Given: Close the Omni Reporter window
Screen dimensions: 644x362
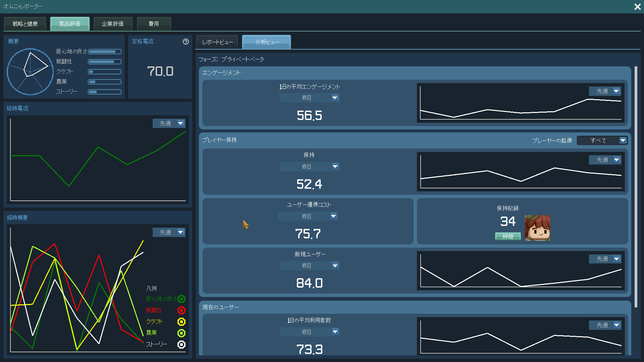Looking at the screenshot, I should point(637,7).
